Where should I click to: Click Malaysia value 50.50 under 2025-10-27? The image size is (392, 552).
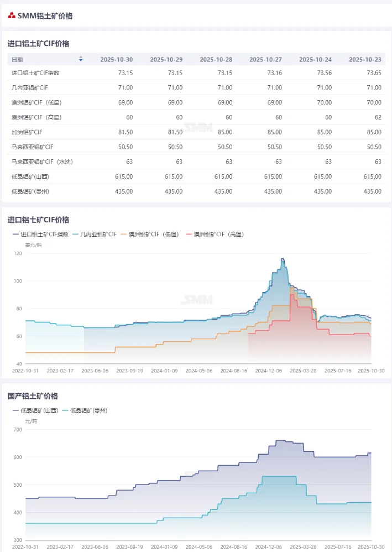pyautogui.click(x=274, y=147)
